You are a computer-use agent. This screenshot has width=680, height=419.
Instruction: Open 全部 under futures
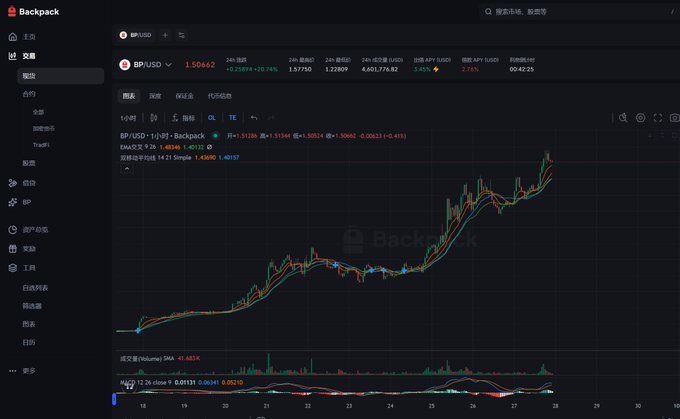point(38,112)
